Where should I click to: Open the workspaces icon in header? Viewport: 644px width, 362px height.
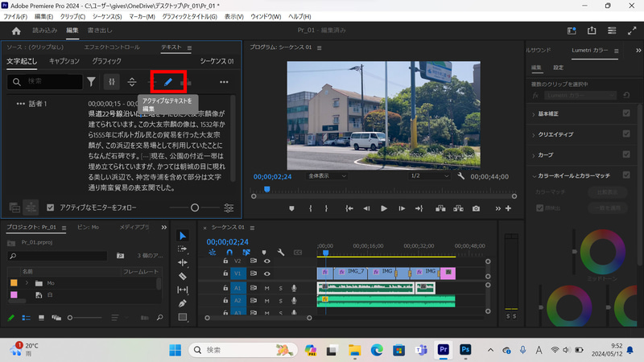[572, 31]
